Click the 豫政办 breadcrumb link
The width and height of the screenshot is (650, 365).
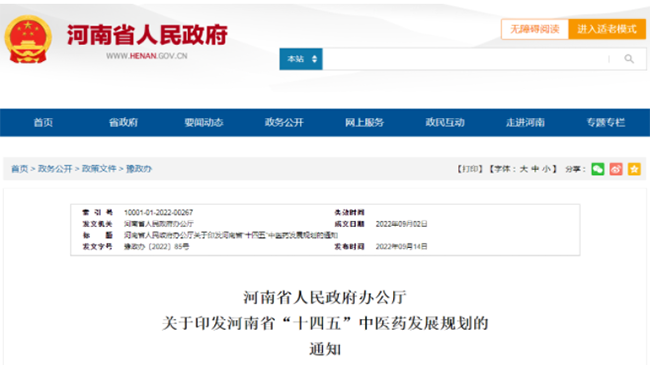139,169
